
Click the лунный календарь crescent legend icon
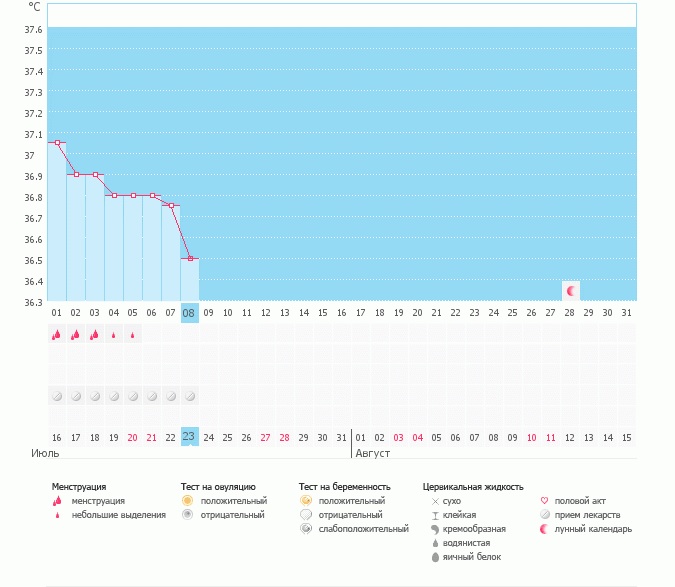coord(544,528)
